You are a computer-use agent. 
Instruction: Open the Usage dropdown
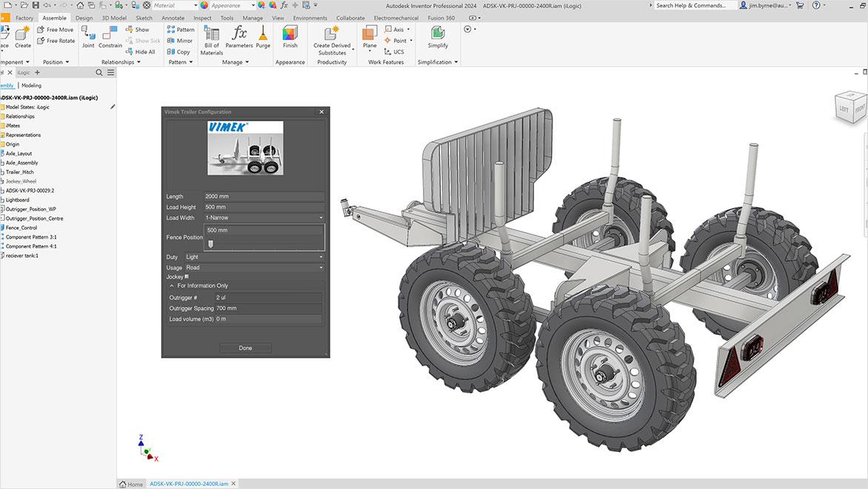(x=255, y=267)
